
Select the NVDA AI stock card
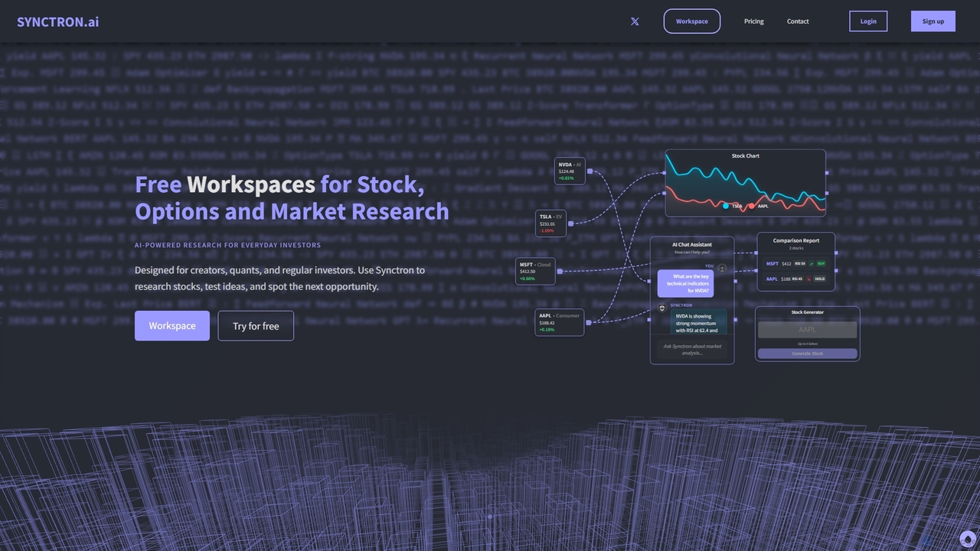coord(570,171)
